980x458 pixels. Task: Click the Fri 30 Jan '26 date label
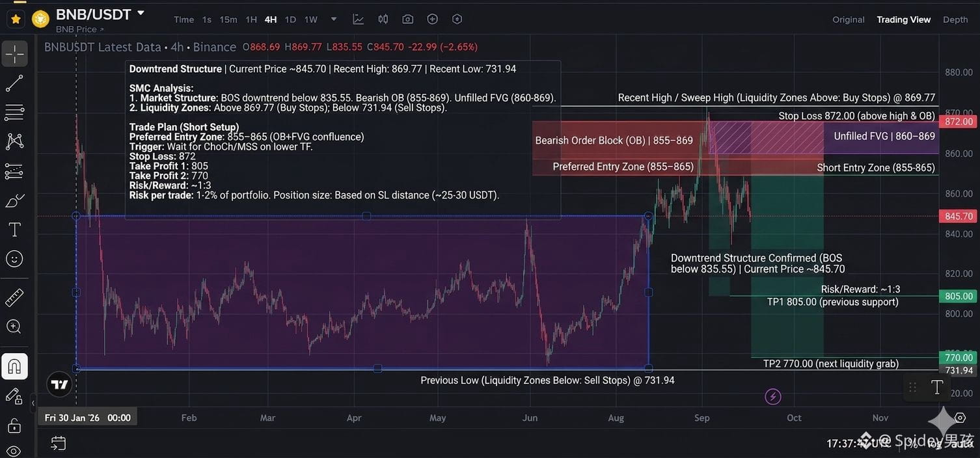(x=87, y=418)
